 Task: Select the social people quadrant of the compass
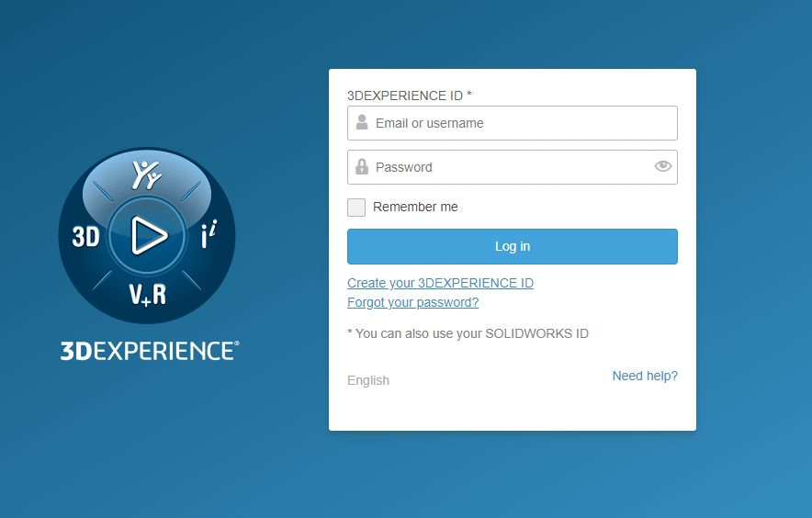coord(147,175)
